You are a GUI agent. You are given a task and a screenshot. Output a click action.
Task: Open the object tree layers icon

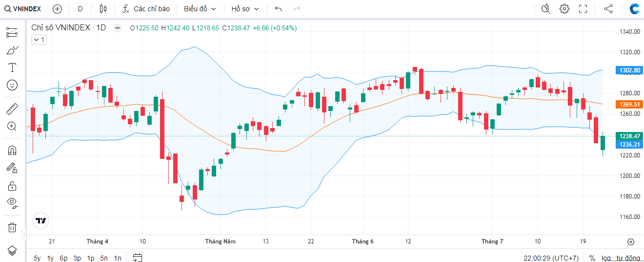tap(12, 251)
